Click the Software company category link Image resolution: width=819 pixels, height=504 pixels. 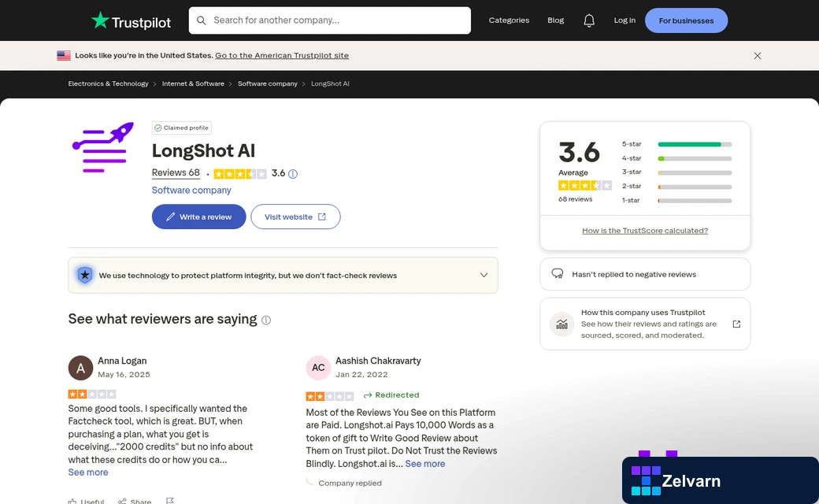pyautogui.click(x=191, y=190)
